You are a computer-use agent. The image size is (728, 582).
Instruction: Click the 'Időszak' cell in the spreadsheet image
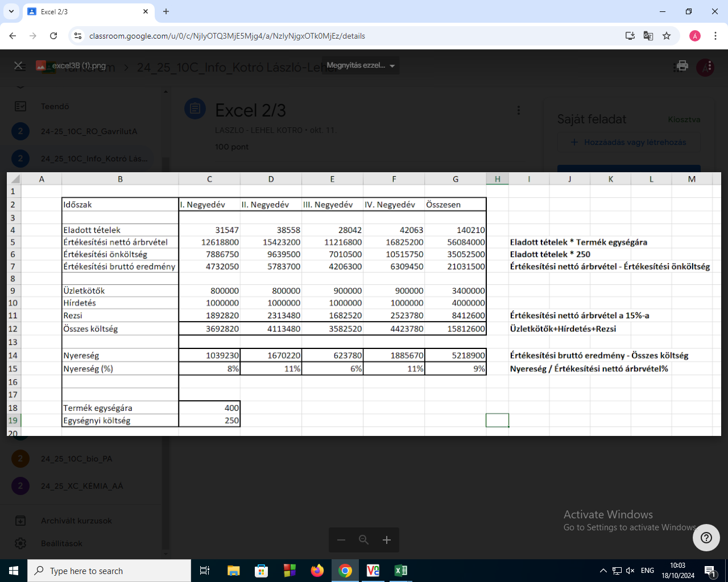(120, 205)
